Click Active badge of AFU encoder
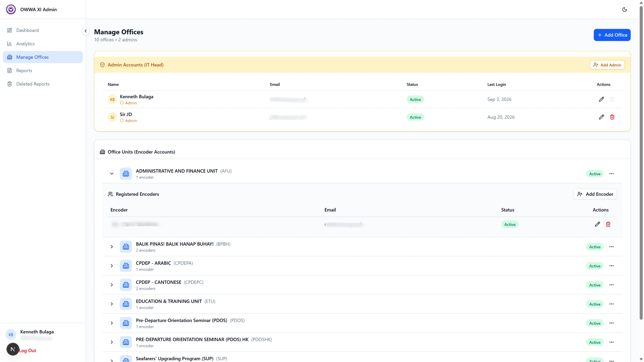The height and width of the screenshot is (362, 644). 510,224
